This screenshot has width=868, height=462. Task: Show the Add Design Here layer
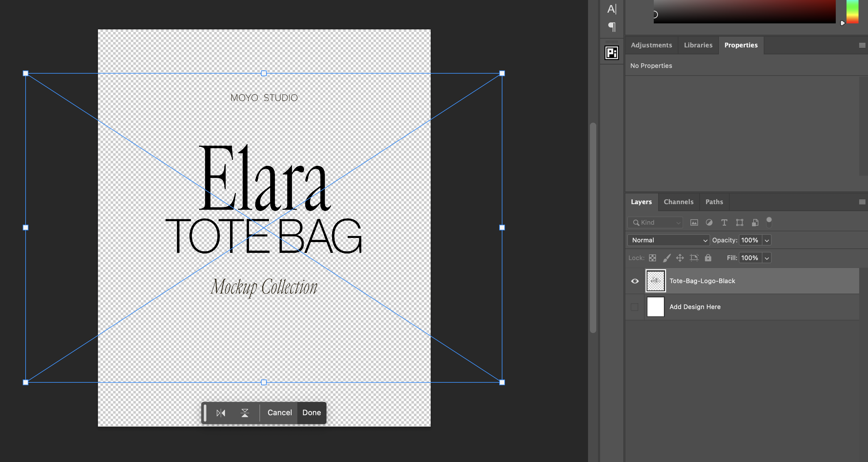634,307
